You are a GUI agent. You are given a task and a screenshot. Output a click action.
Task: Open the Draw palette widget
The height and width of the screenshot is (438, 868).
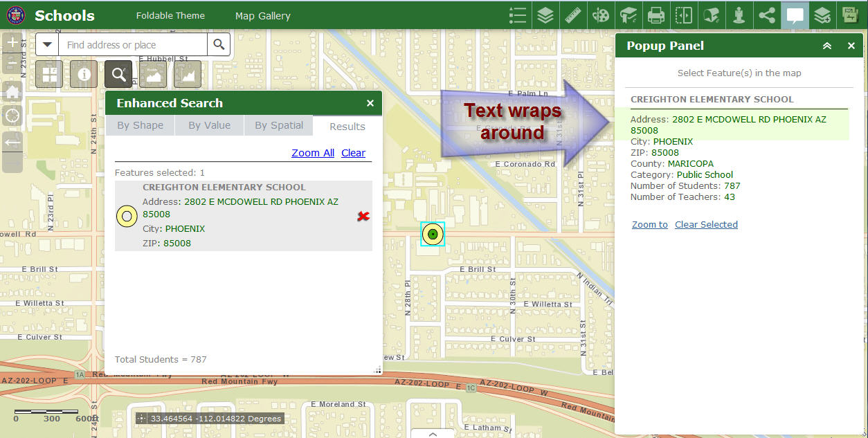pyautogui.click(x=601, y=15)
